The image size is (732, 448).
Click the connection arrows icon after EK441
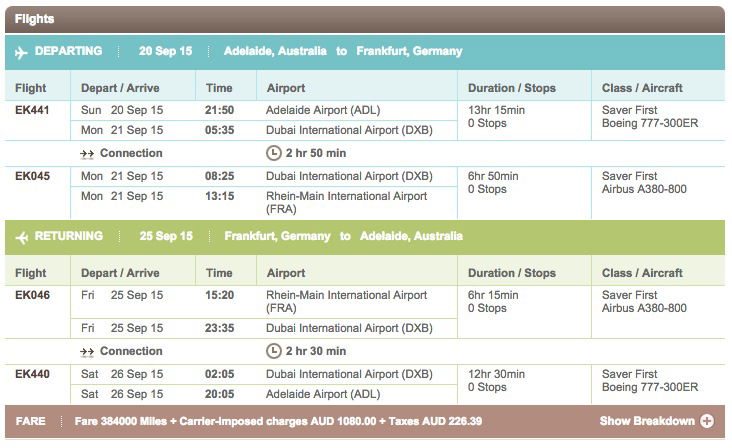click(x=87, y=154)
